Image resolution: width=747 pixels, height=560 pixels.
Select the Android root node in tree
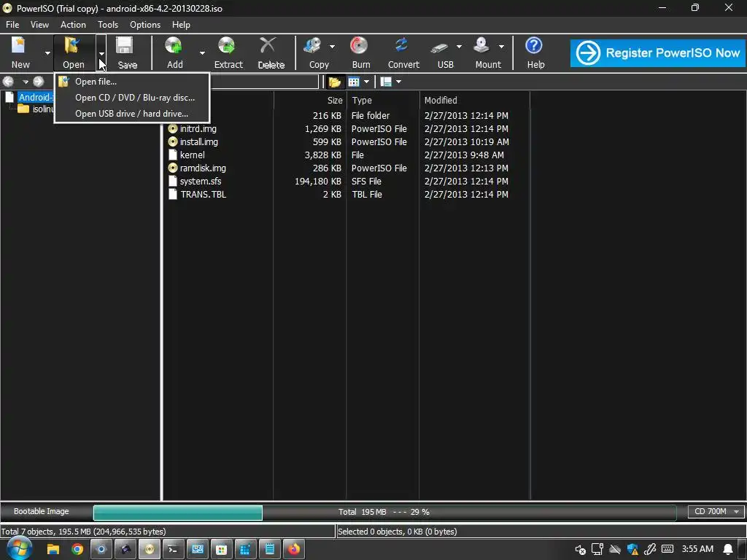click(x=35, y=97)
